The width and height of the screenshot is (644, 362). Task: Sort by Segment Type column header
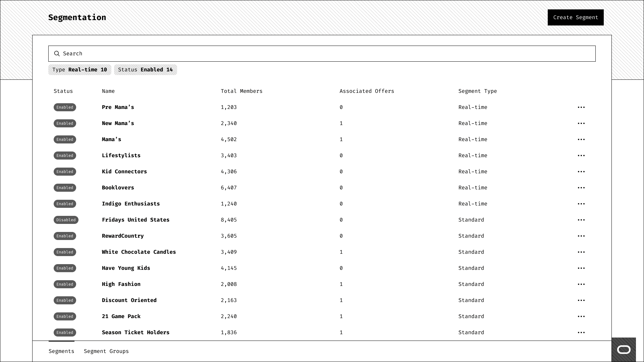point(477,91)
